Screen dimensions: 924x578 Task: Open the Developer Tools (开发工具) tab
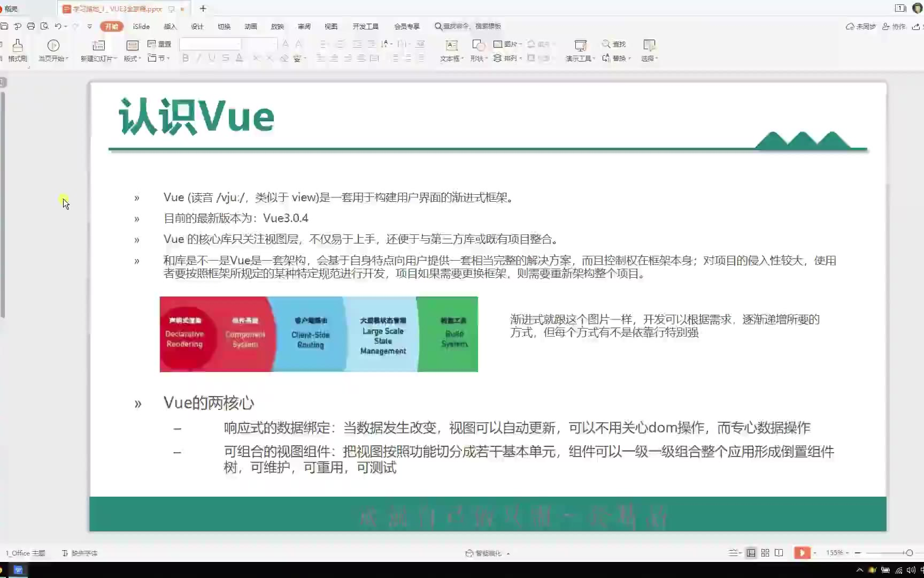click(366, 26)
